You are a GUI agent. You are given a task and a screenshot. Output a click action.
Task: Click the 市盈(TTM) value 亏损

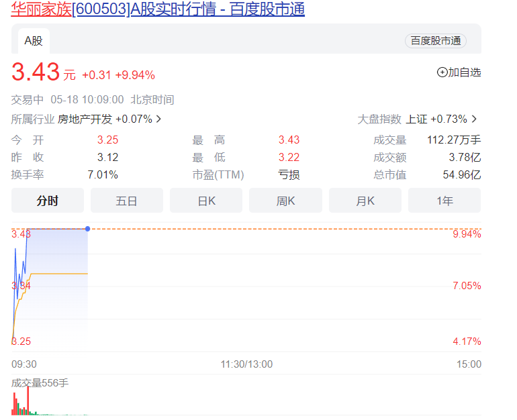(x=289, y=174)
